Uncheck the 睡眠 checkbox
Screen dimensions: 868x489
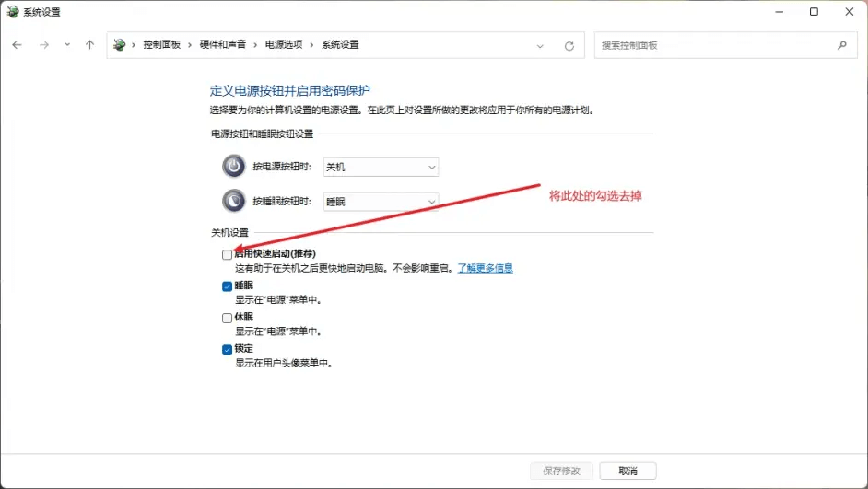coord(227,286)
